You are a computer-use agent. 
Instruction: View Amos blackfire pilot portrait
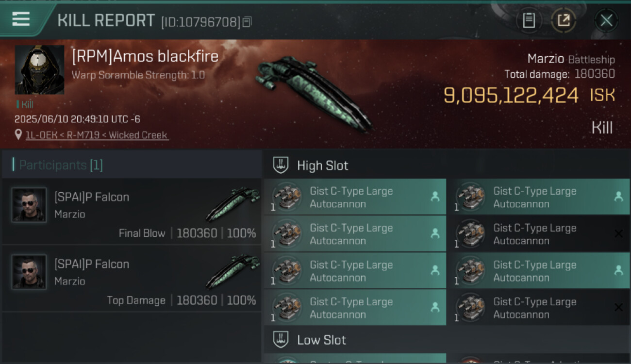(x=39, y=70)
